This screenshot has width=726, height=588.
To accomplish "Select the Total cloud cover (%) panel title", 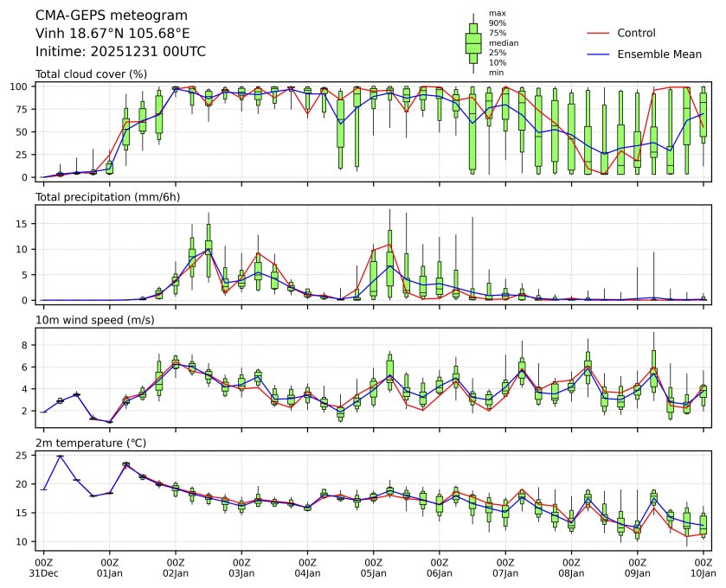I will (91, 74).
